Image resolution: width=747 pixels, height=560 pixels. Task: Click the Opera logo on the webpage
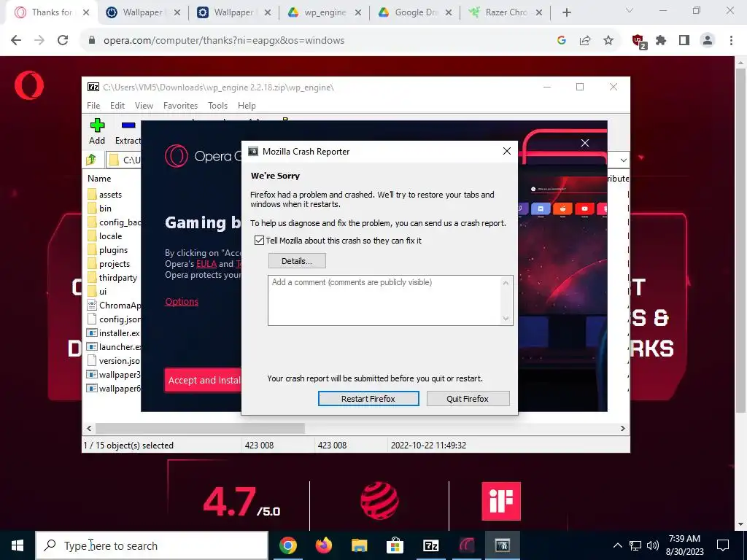click(x=29, y=85)
